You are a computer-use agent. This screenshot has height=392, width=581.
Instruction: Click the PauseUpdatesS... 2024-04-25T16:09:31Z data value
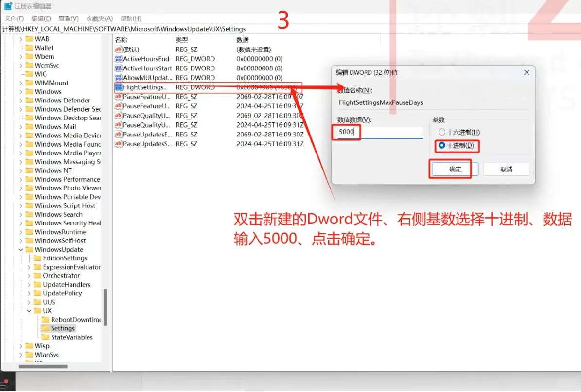[x=270, y=144]
